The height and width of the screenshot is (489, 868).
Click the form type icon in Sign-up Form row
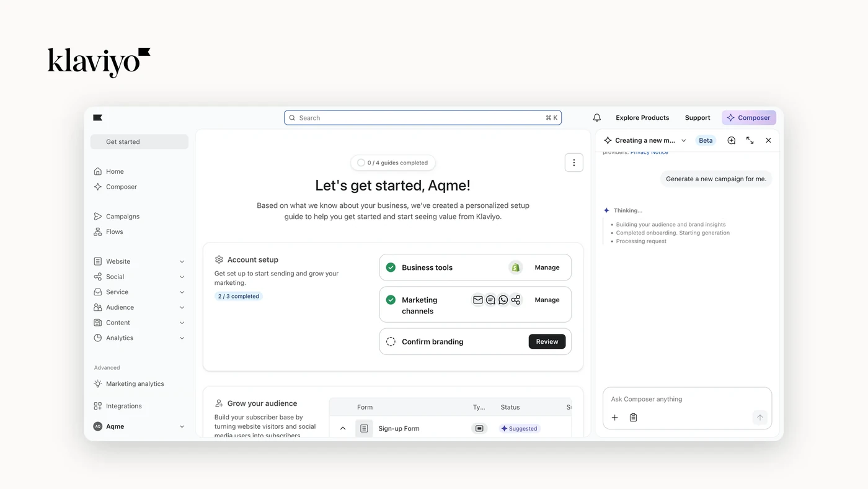pyautogui.click(x=479, y=428)
